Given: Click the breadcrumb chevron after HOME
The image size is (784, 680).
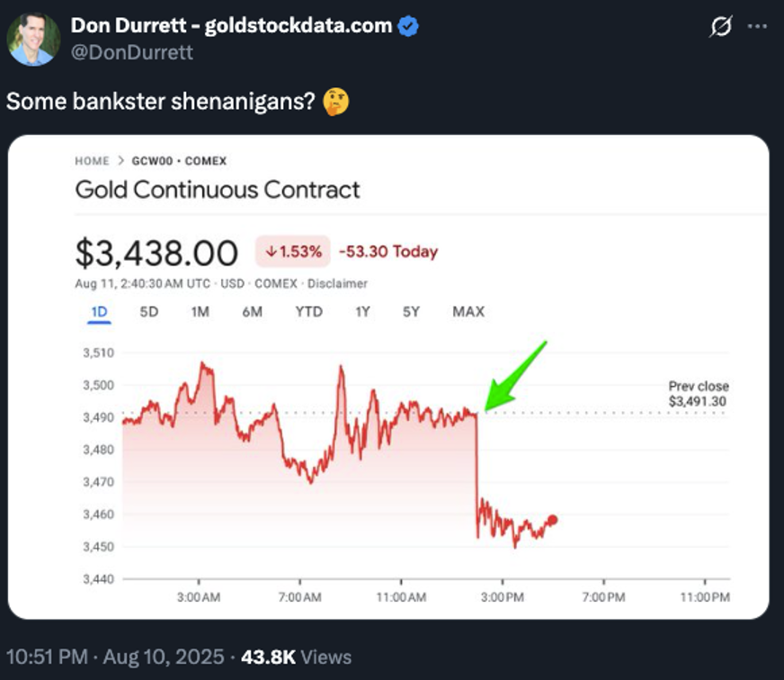Looking at the screenshot, I should click(x=120, y=161).
